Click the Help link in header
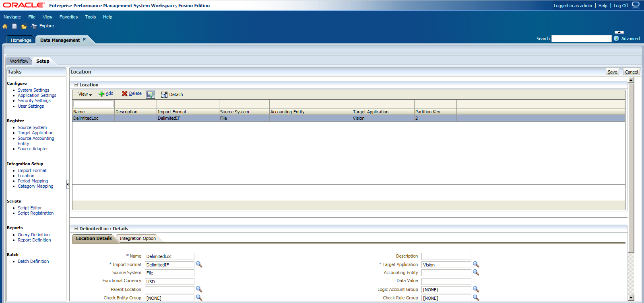The height and width of the screenshot is (303, 644). pyautogui.click(x=603, y=6)
